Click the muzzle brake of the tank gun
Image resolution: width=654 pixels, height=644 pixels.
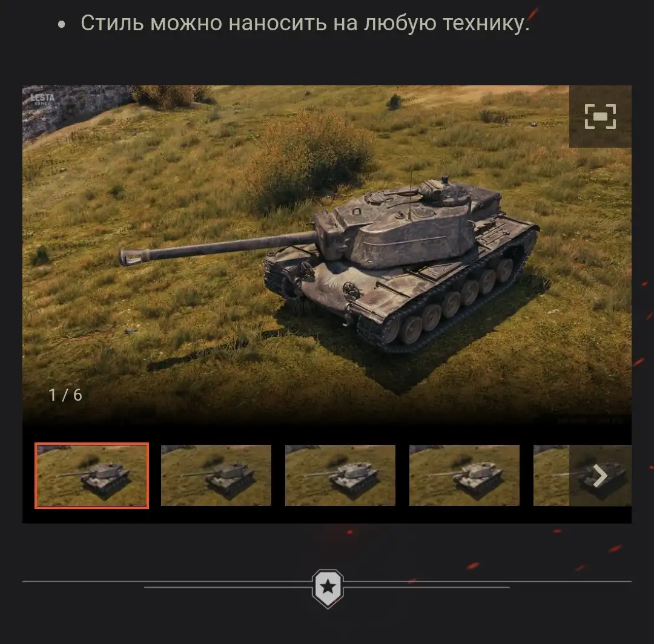point(133,255)
